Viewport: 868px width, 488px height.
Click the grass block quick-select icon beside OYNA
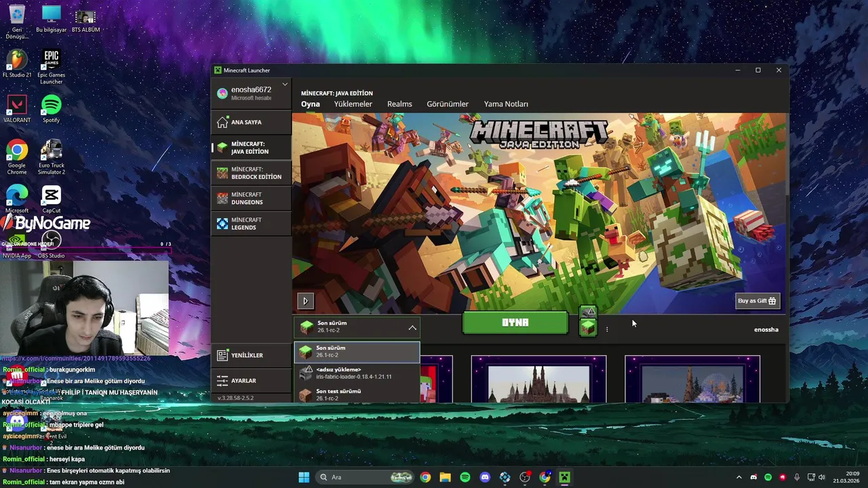click(588, 328)
